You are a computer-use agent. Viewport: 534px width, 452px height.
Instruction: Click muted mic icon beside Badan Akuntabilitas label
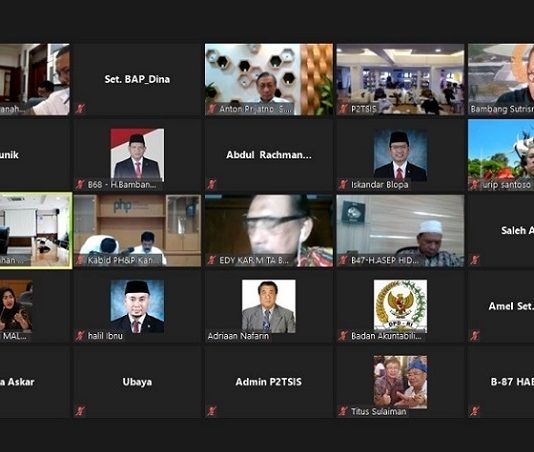343,336
